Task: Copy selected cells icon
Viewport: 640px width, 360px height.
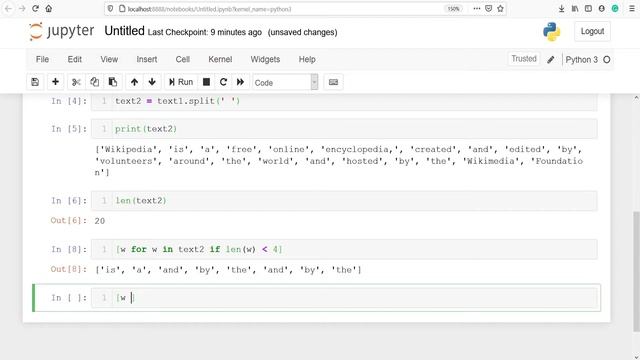Action: click(x=94, y=82)
